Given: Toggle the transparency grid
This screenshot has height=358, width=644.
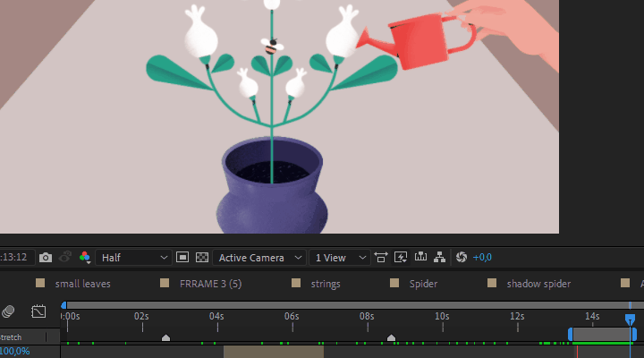Looking at the screenshot, I should (201, 257).
